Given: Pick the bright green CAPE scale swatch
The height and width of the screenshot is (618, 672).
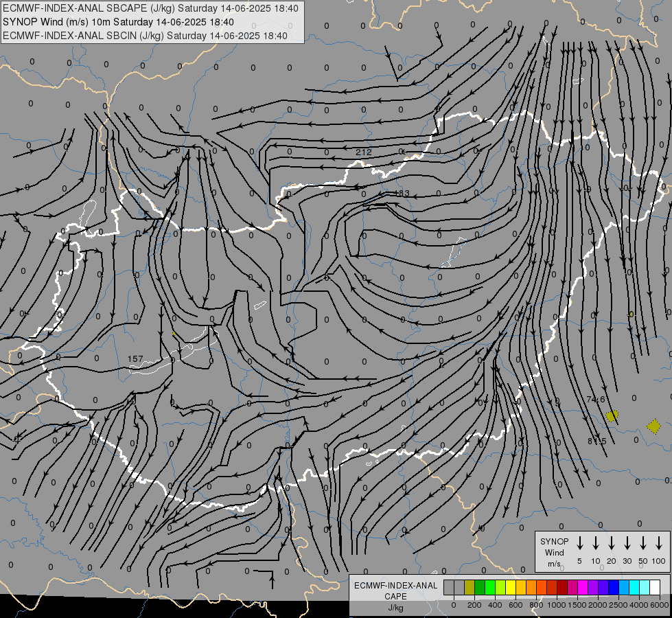Looking at the screenshot, I should point(490,587).
